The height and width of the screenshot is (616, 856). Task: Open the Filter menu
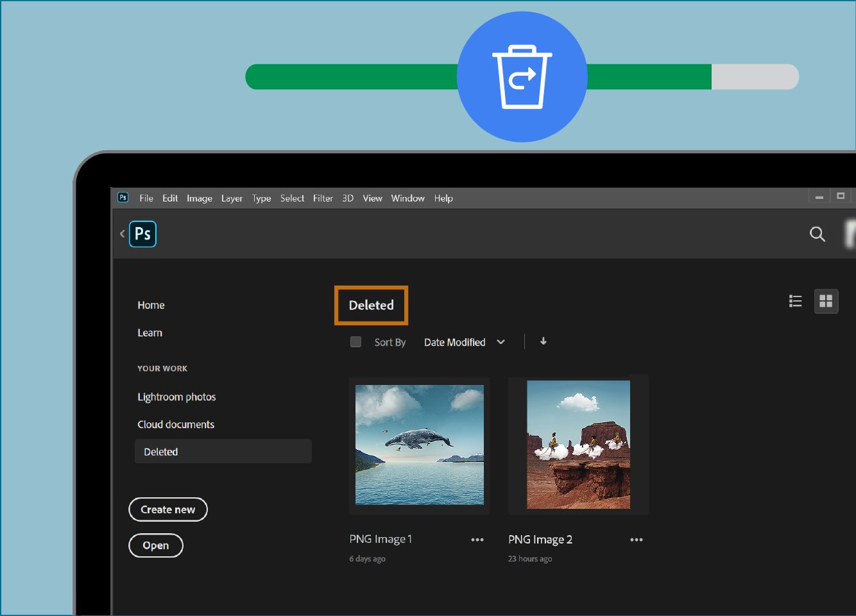[323, 198]
